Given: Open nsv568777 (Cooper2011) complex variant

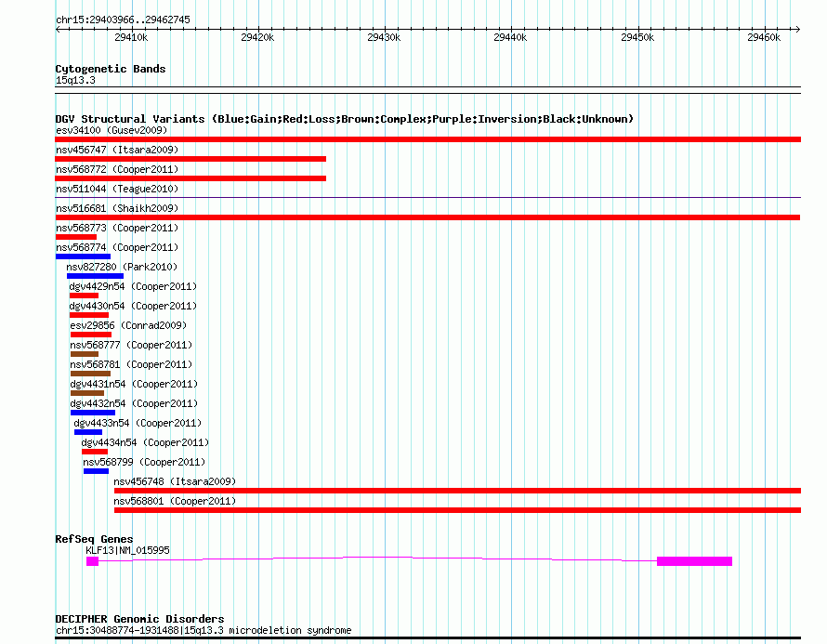Looking at the screenshot, I should (131, 345).
